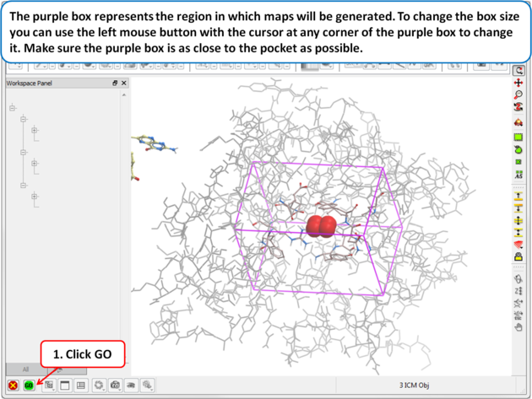Image resolution: width=532 pixels, height=399 pixels.
Task: Expand the first plus node in workspace tree
Action: coord(35,131)
